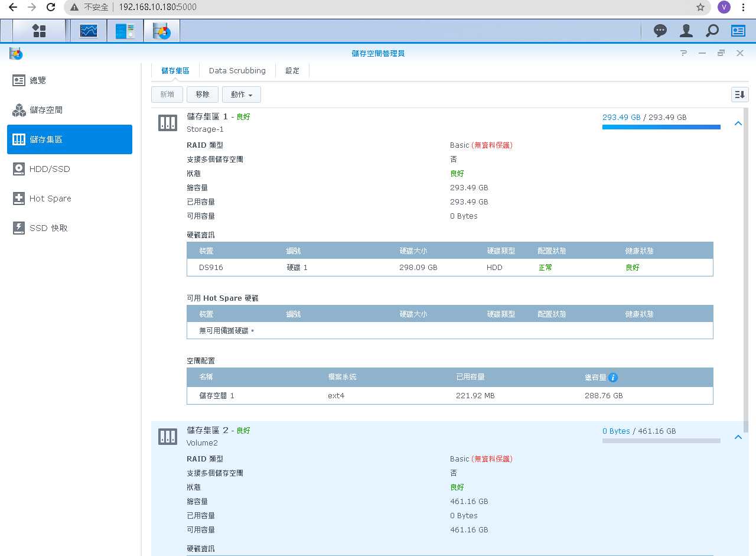Viewport: 756px width, 556px height.
Task: Open Hot Spare in sidebar
Action: coord(70,199)
